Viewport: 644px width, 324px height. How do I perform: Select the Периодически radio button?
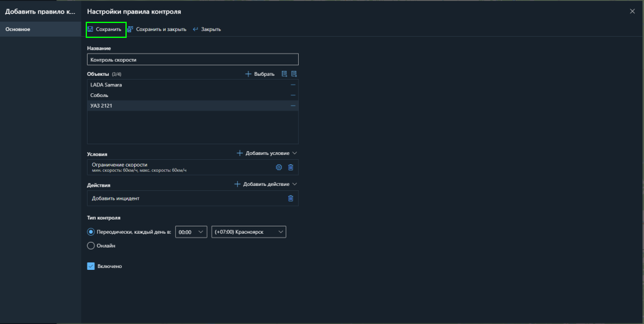coord(91,232)
